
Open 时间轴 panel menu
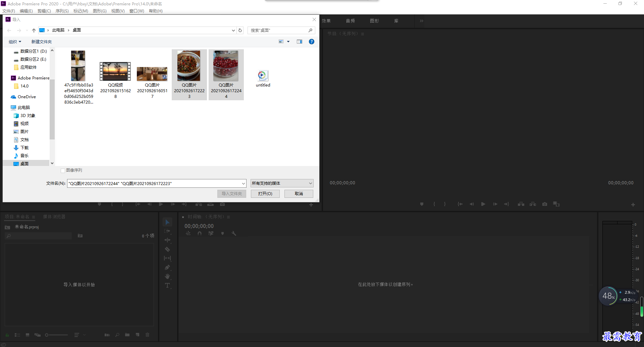[x=228, y=217]
